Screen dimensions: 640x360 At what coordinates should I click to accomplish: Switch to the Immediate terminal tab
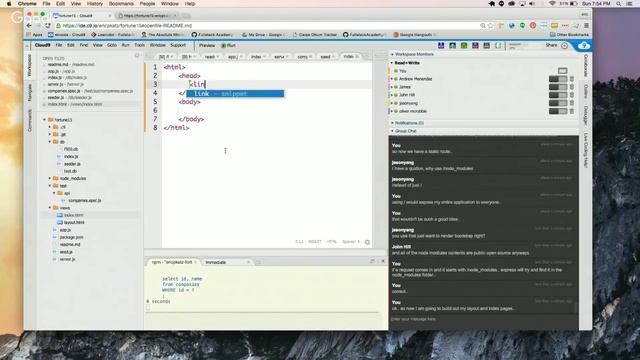click(216, 262)
